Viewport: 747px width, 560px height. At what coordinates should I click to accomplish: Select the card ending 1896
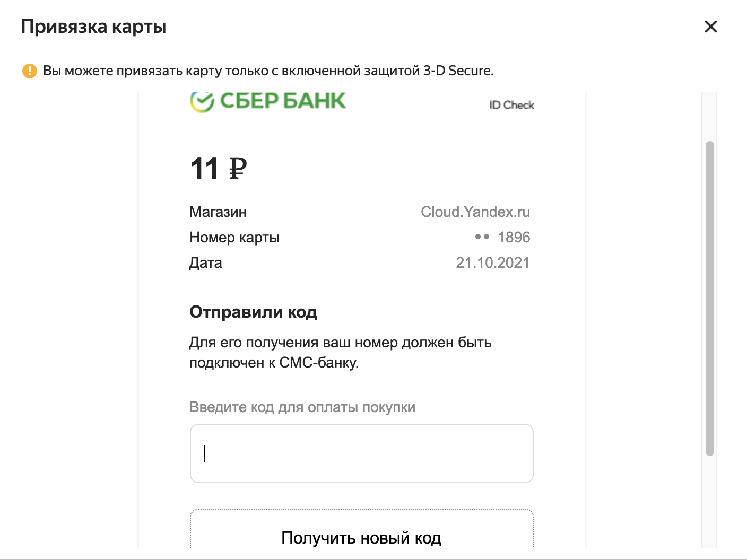514,237
